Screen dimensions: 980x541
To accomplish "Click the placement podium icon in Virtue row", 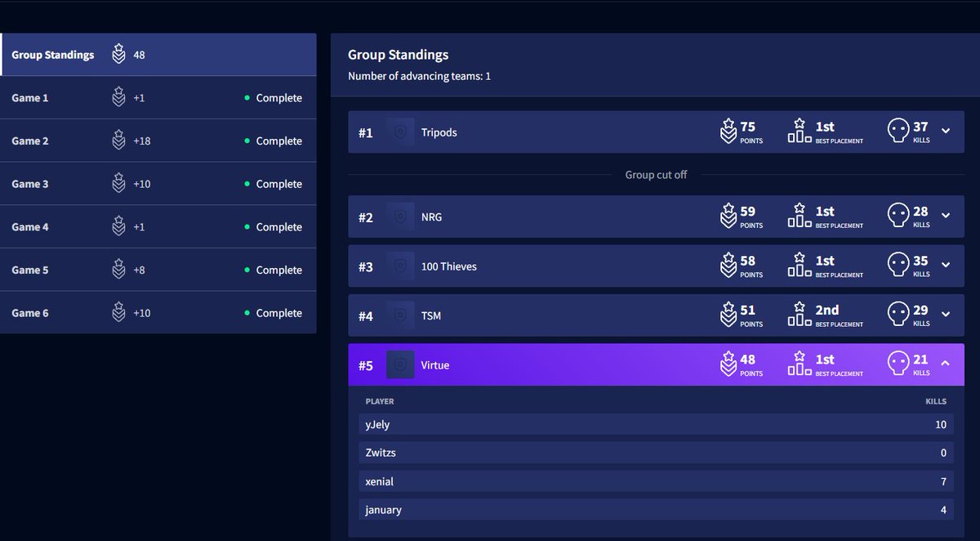I will pos(800,364).
